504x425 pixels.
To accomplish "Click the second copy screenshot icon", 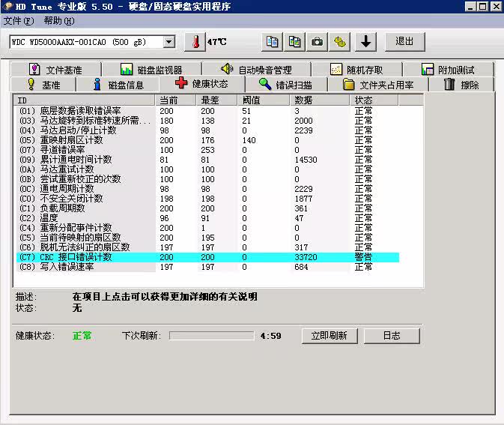I will [x=295, y=42].
